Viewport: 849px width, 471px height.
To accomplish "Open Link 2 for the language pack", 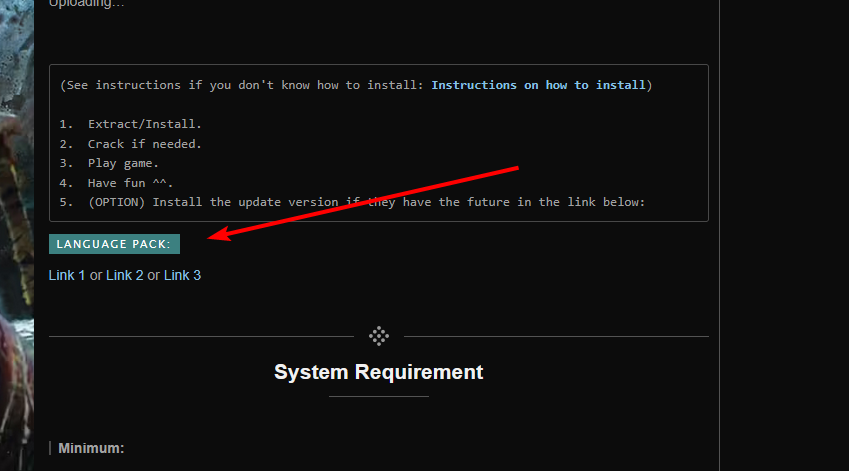I will pyautogui.click(x=125, y=275).
